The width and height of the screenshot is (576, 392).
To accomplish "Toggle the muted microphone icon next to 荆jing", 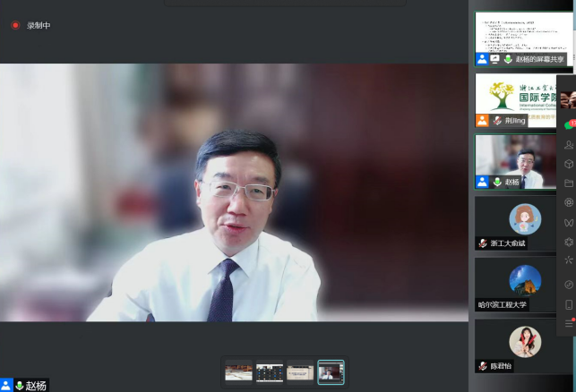I will (497, 121).
